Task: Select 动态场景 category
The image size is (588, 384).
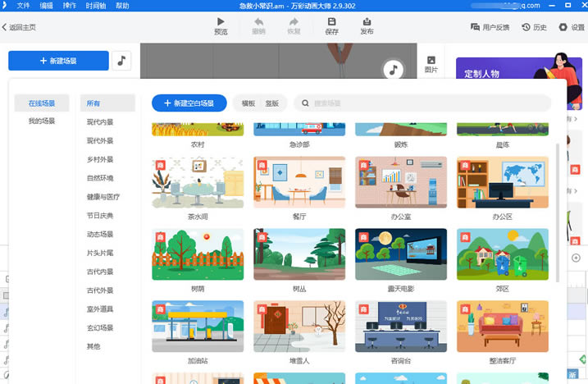Action: 100,234
